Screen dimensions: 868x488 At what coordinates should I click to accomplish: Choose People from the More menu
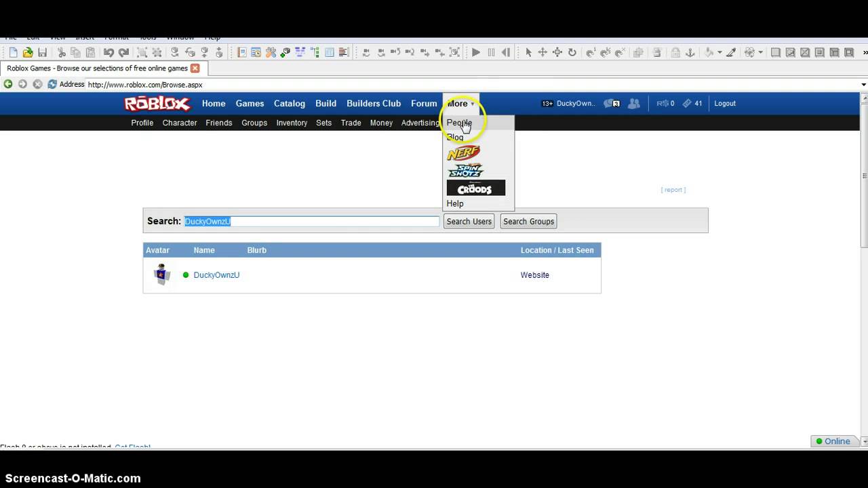click(x=459, y=123)
